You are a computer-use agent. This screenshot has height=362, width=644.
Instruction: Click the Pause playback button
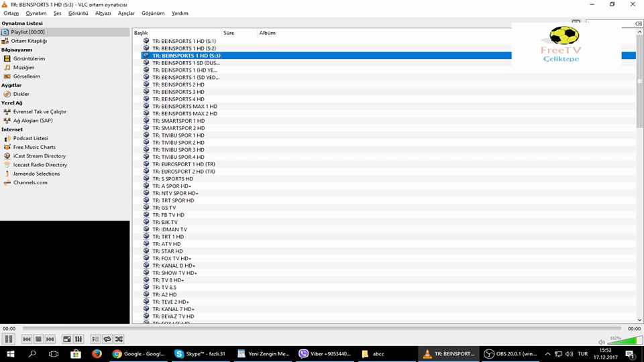coord(8,339)
